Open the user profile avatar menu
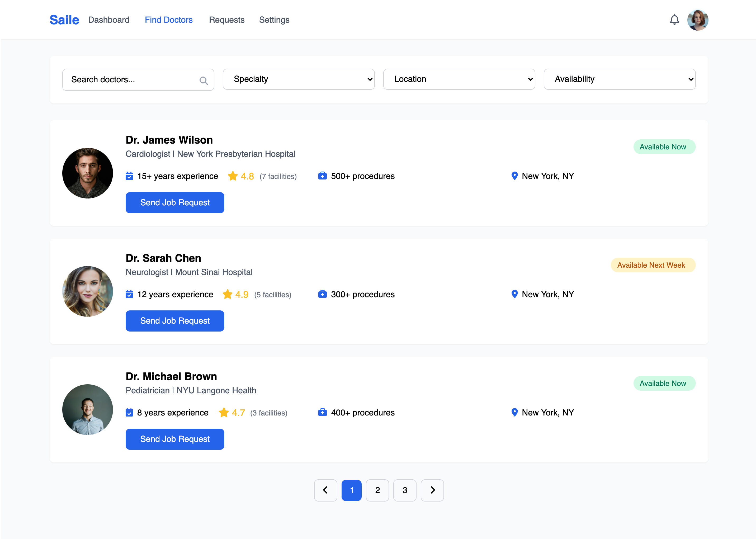Viewport: 756px width, 539px height. [x=698, y=20]
